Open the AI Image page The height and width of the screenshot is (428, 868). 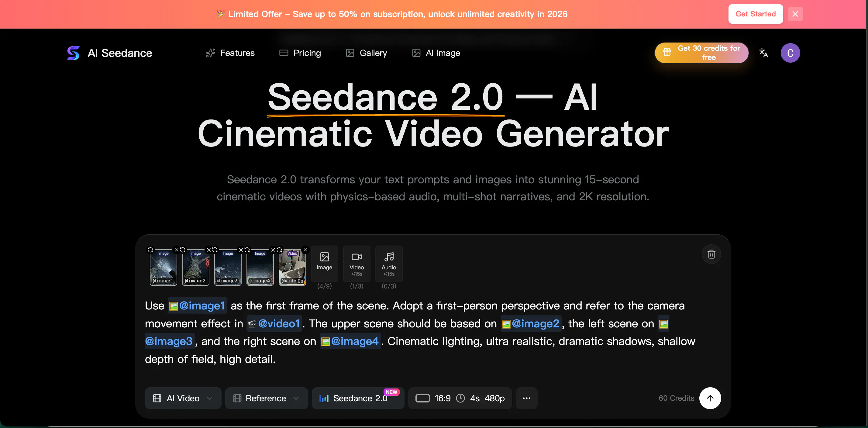[x=436, y=53]
